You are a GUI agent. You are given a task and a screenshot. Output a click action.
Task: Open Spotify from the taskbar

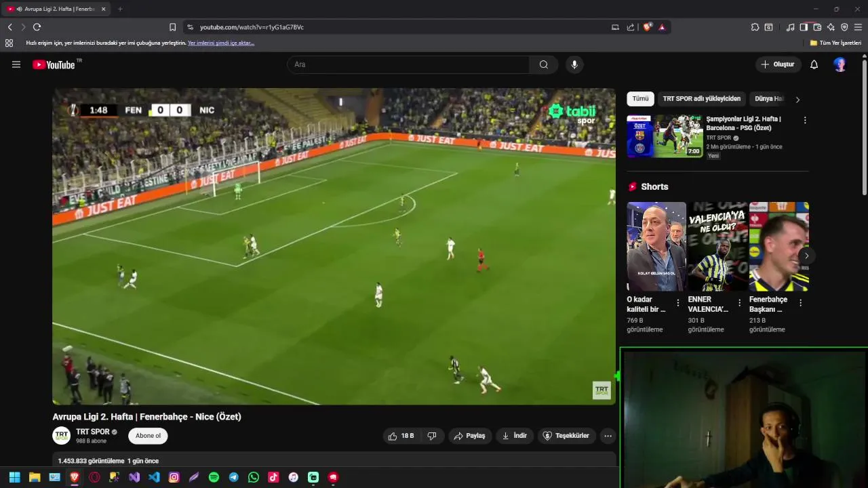[x=214, y=477]
